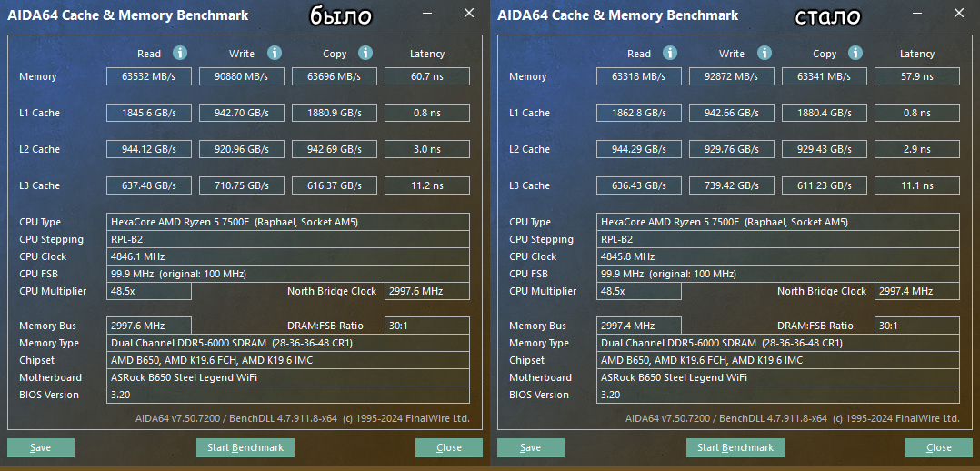The width and height of the screenshot is (980, 471).
Task: Select L2 Cache copy 942.69 GB/s
Action: point(335,149)
